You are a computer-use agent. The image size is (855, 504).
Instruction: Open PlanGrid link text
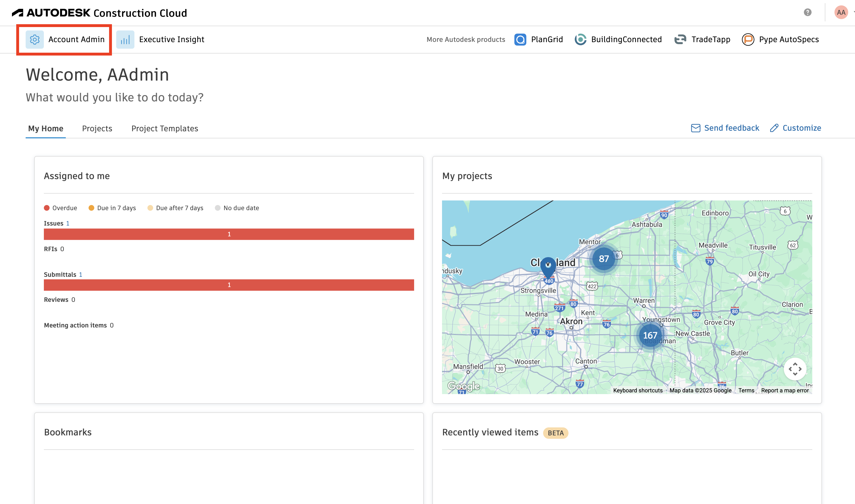point(547,39)
